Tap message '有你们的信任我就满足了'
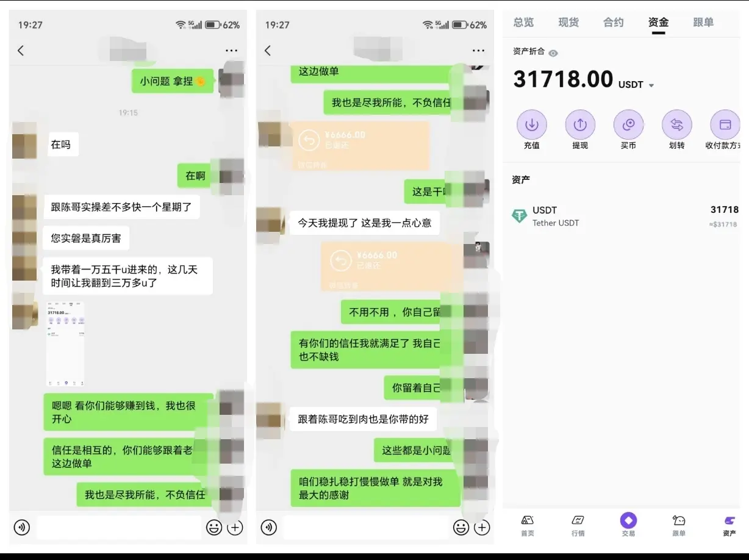 click(x=371, y=350)
